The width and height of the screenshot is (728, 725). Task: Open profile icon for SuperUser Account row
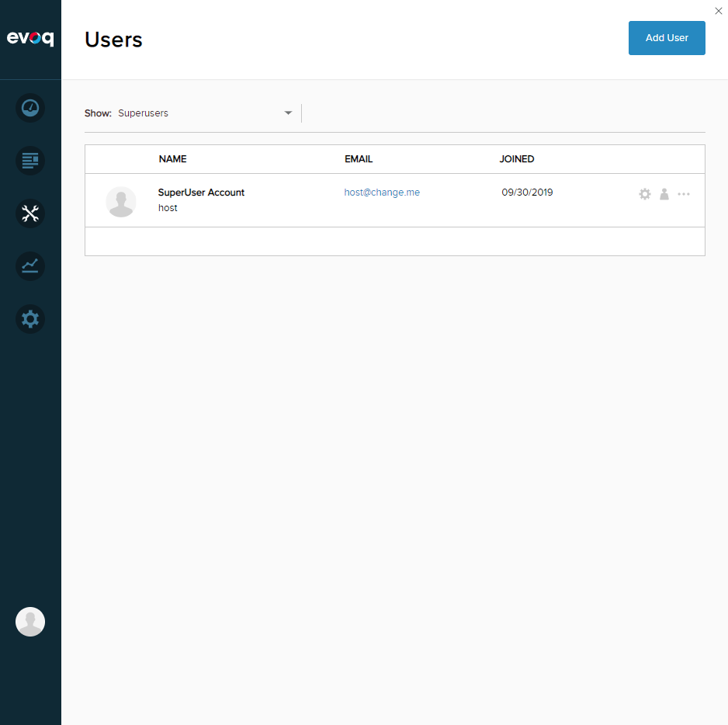click(664, 194)
